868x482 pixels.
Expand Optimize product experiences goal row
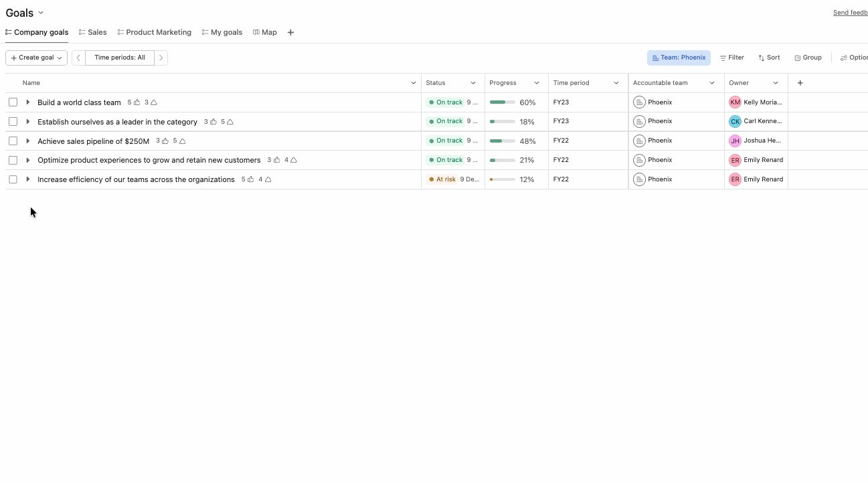tap(27, 160)
